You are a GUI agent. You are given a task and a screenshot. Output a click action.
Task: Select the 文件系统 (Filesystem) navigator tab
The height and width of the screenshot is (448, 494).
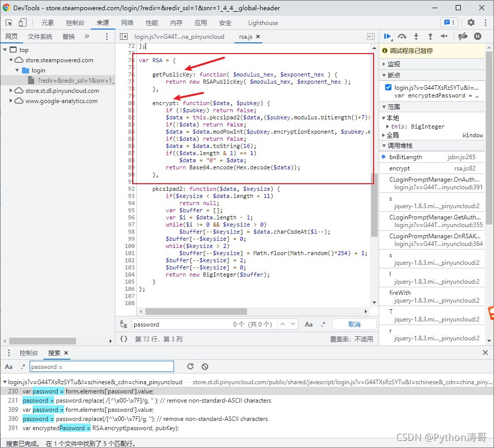40,37
